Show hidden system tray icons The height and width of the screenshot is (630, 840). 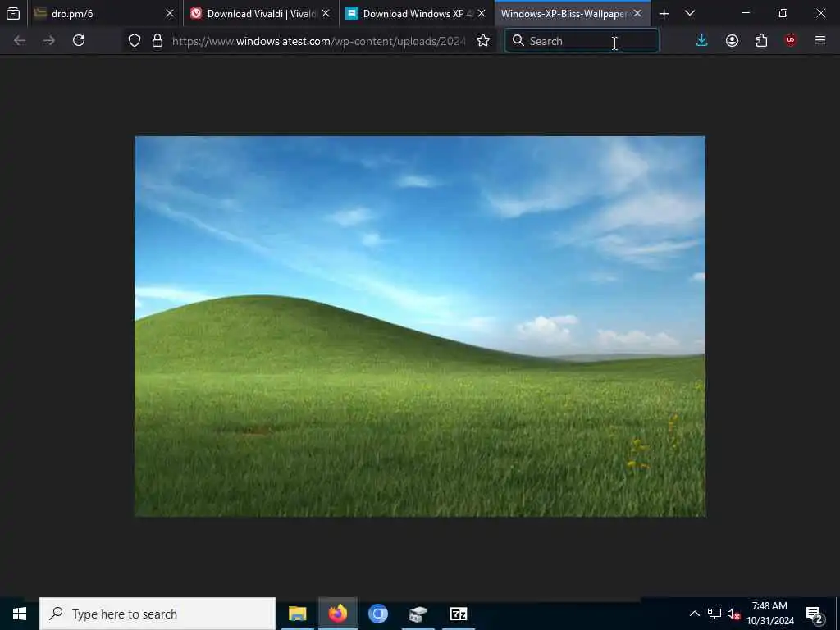click(694, 614)
